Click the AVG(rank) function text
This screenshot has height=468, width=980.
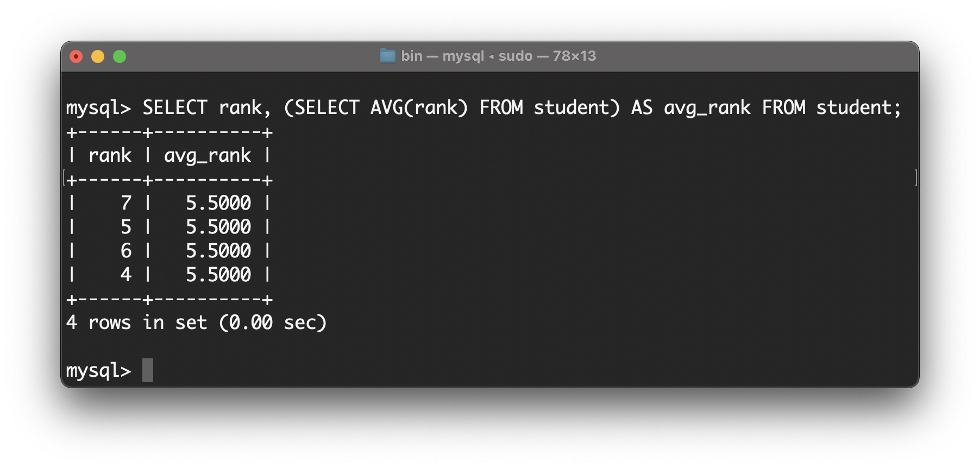(419, 107)
